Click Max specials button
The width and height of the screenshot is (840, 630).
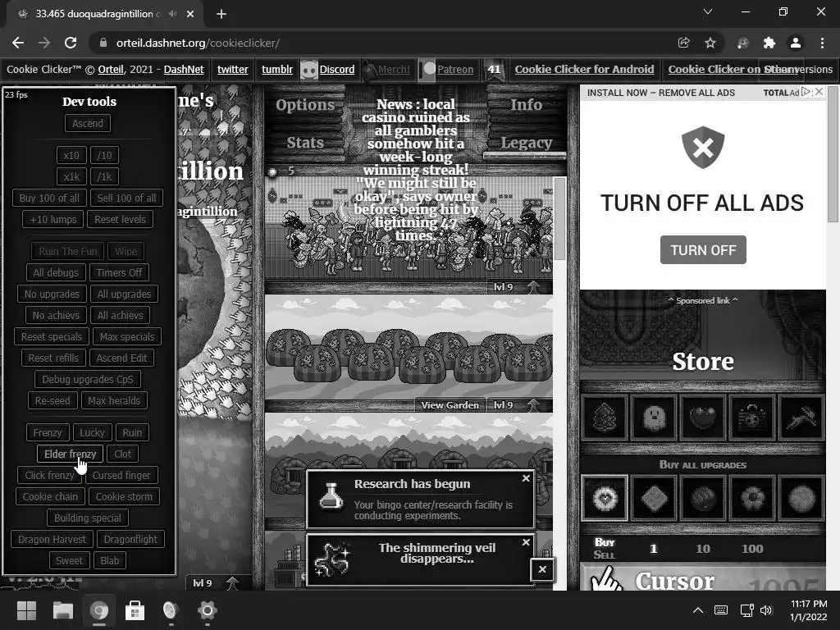[127, 336]
